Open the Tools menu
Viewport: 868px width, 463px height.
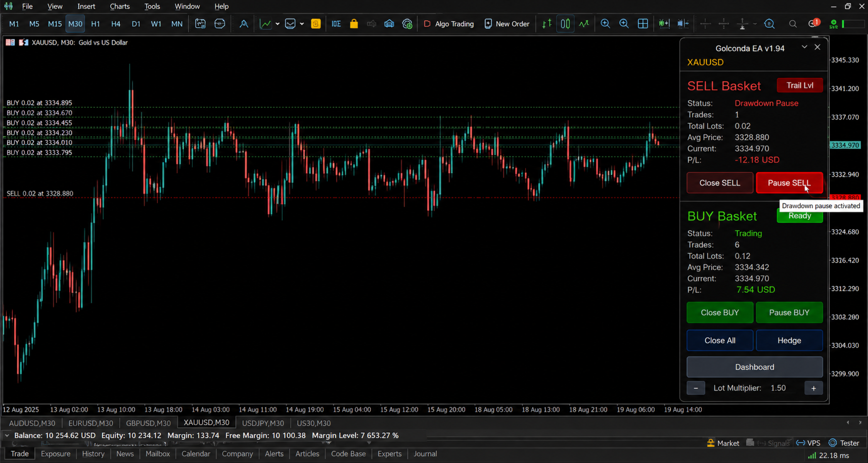pyautogui.click(x=152, y=7)
